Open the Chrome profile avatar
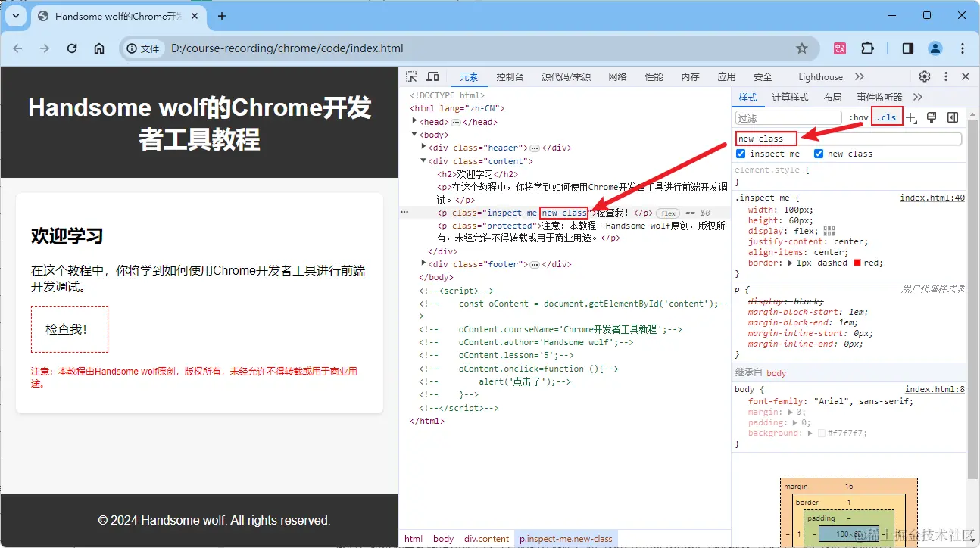 (935, 48)
